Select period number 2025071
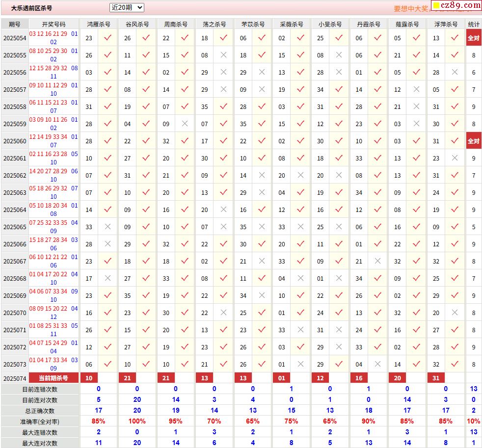The image size is (482, 448). (15, 330)
